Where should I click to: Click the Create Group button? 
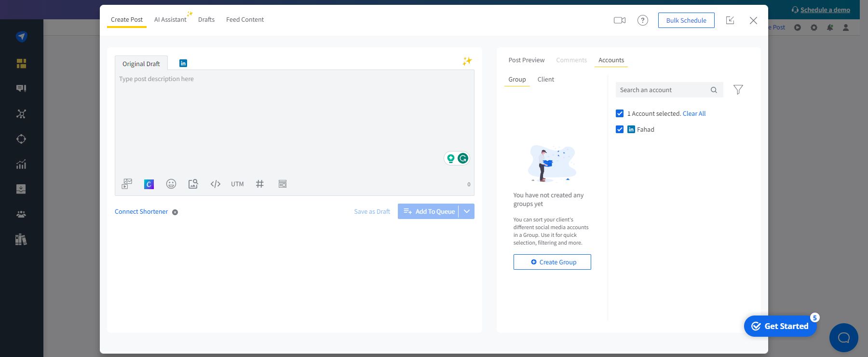[552, 262]
